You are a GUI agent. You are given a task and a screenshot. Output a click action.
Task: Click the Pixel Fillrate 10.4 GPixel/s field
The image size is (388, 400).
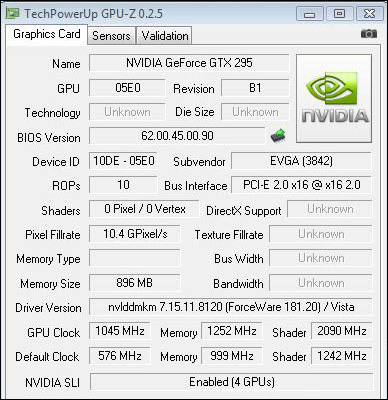pos(135,234)
